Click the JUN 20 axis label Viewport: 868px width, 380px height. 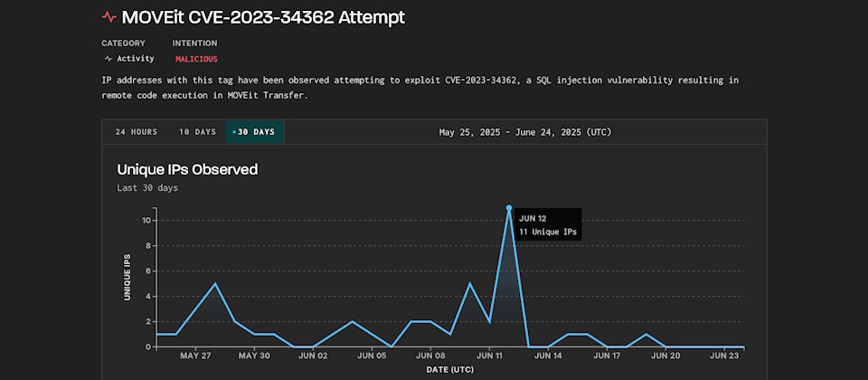tap(665, 356)
